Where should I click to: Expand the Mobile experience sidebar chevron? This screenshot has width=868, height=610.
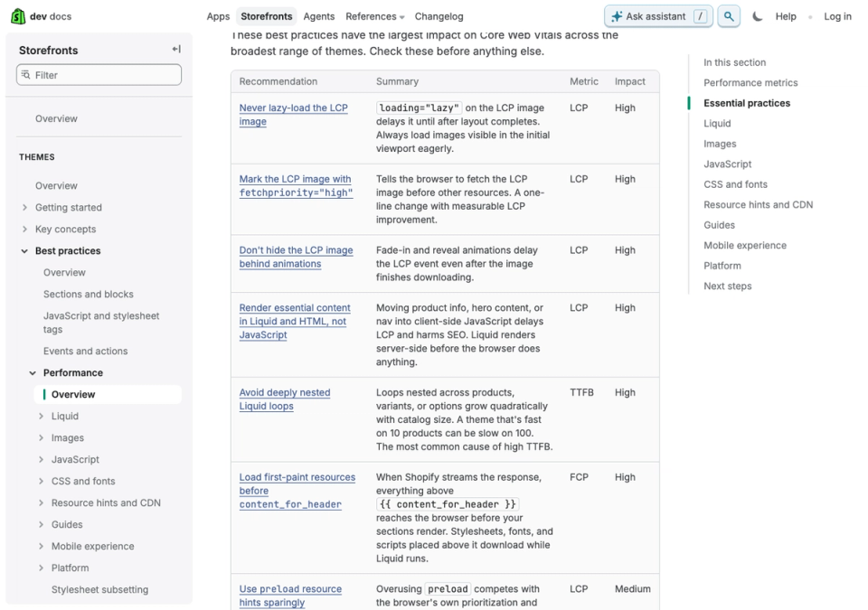(41, 546)
